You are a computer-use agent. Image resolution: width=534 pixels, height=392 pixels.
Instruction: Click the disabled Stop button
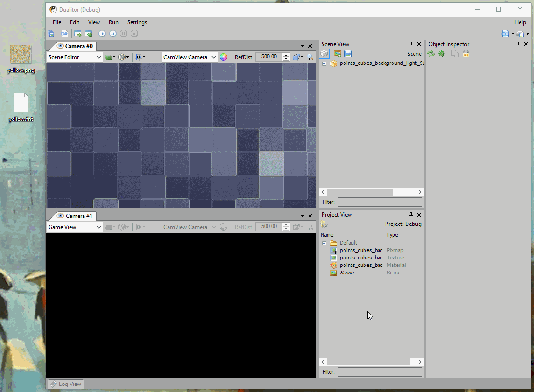[x=134, y=34]
